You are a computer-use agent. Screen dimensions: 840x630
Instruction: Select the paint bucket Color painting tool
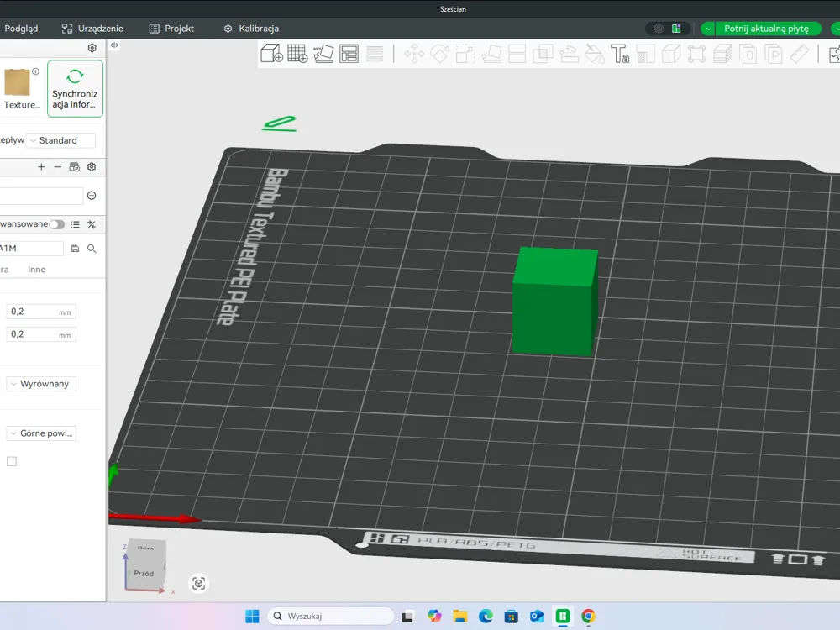594,54
